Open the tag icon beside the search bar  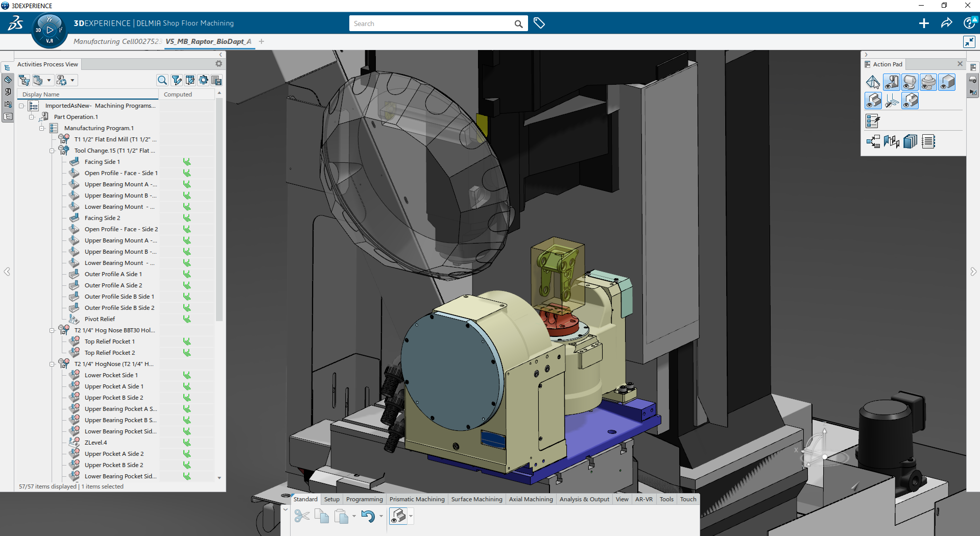pyautogui.click(x=539, y=23)
